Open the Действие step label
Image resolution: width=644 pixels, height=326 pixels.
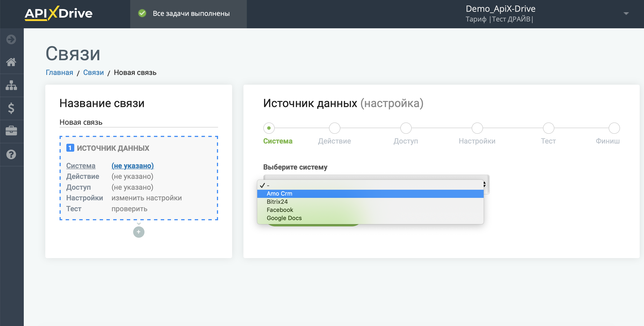click(334, 141)
